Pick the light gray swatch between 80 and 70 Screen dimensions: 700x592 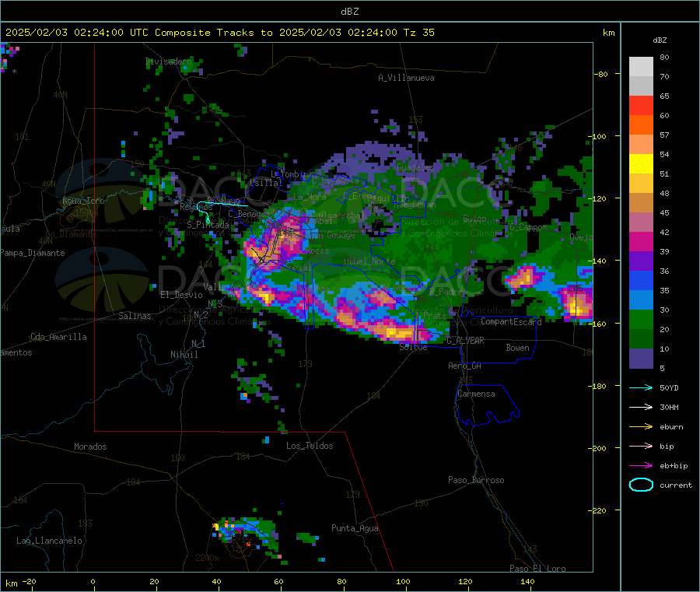641,67
